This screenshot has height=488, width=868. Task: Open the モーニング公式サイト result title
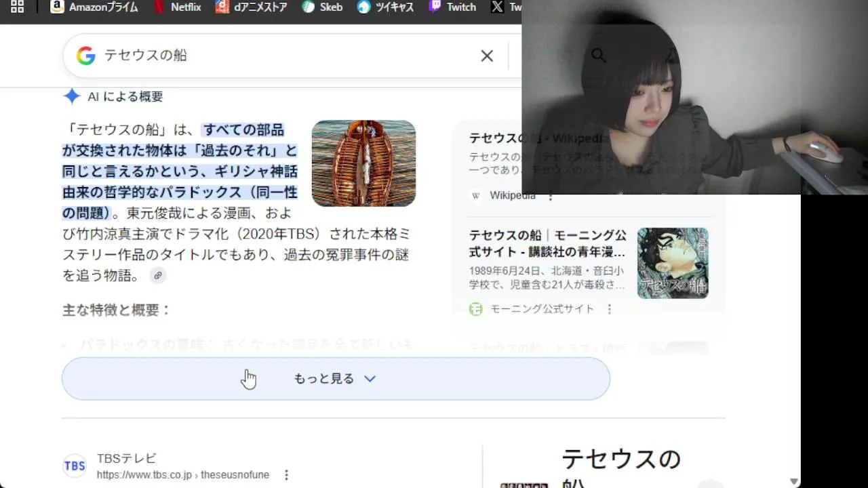(548, 244)
